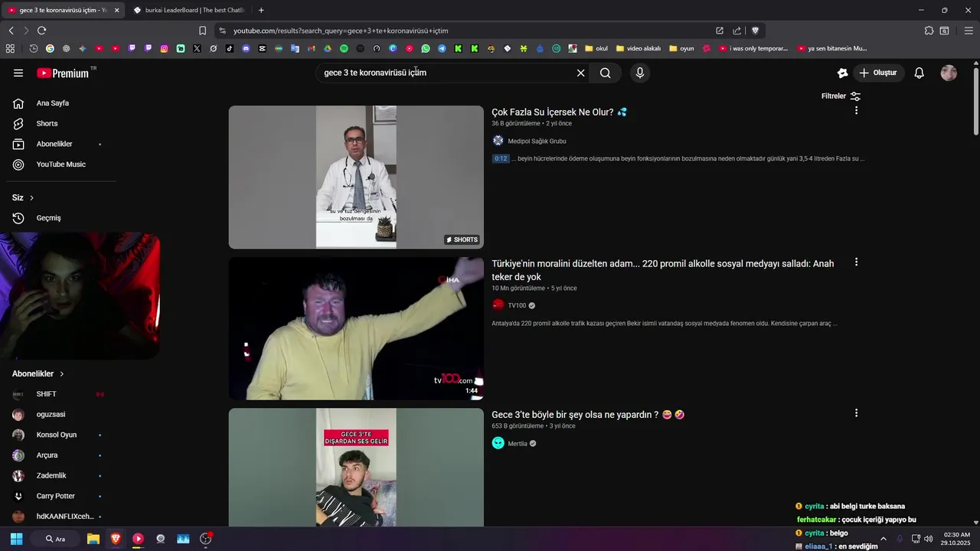Open the X (Twitter) bookmark icon
The height and width of the screenshot is (551, 980).
pos(197,48)
